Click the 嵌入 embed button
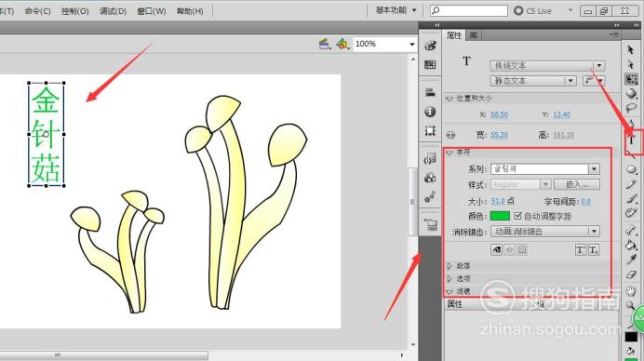The height and width of the screenshot is (361, 644). pyautogui.click(x=577, y=184)
